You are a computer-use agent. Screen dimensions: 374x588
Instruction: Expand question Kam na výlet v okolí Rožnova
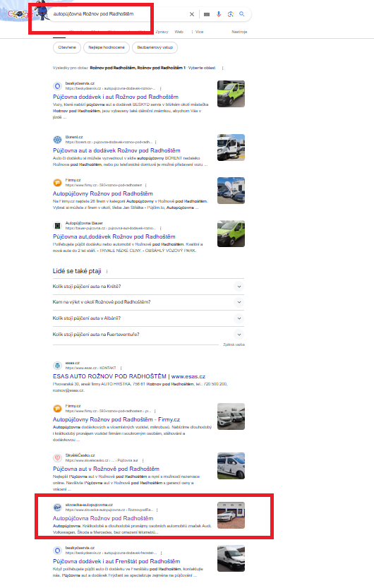[x=148, y=302]
